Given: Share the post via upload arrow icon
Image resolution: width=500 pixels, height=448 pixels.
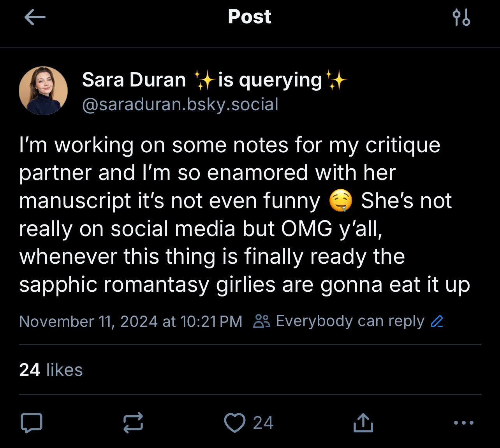Looking at the screenshot, I should pyautogui.click(x=363, y=423).
